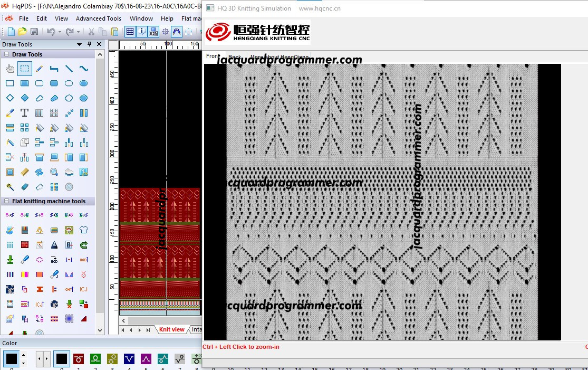Pick the magic wand tool
This screenshot has width=588, height=370.
click(9, 187)
